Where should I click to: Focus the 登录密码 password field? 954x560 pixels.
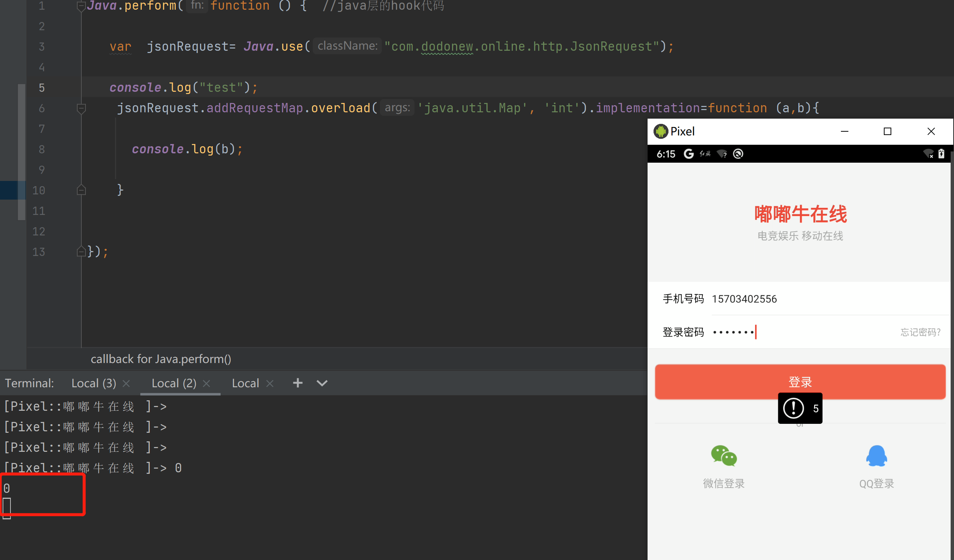click(x=802, y=332)
